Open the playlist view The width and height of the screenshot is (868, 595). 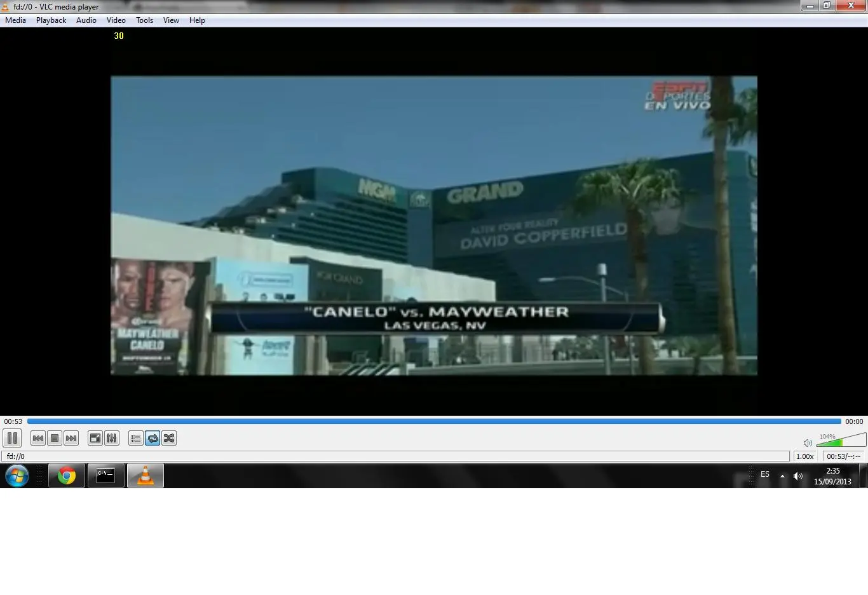(x=136, y=438)
